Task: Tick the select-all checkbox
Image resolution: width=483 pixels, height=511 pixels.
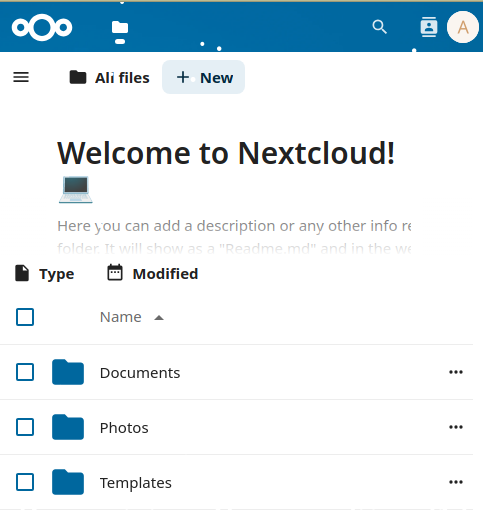Action: coord(25,317)
